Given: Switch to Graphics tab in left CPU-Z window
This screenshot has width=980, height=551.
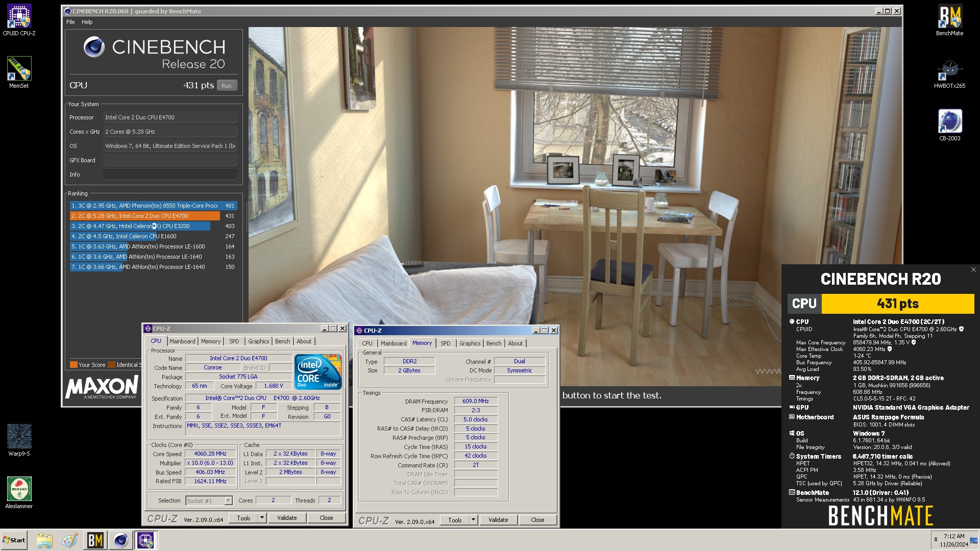Looking at the screenshot, I should [259, 341].
